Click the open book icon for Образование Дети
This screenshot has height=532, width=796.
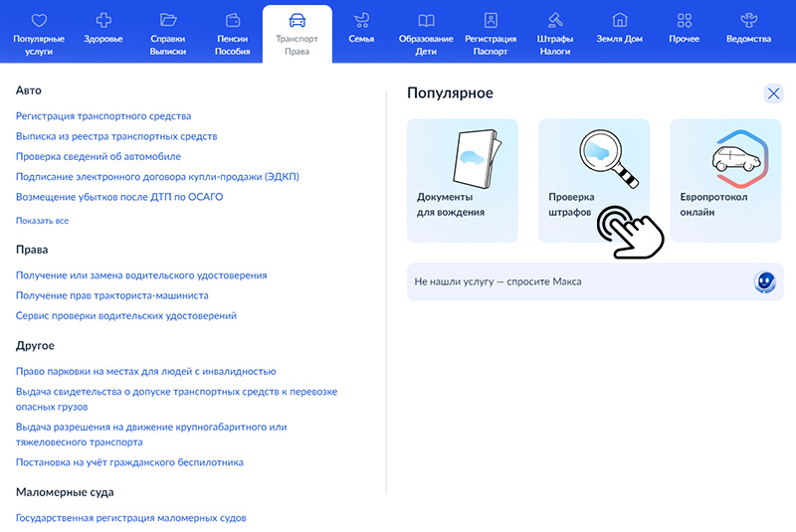(x=426, y=20)
